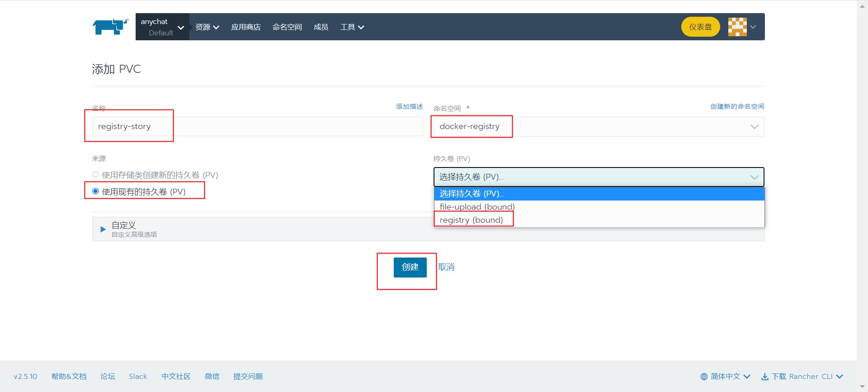The width and height of the screenshot is (868, 392).
Task: Open the anychat Default project switcher
Action: coord(162,27)
